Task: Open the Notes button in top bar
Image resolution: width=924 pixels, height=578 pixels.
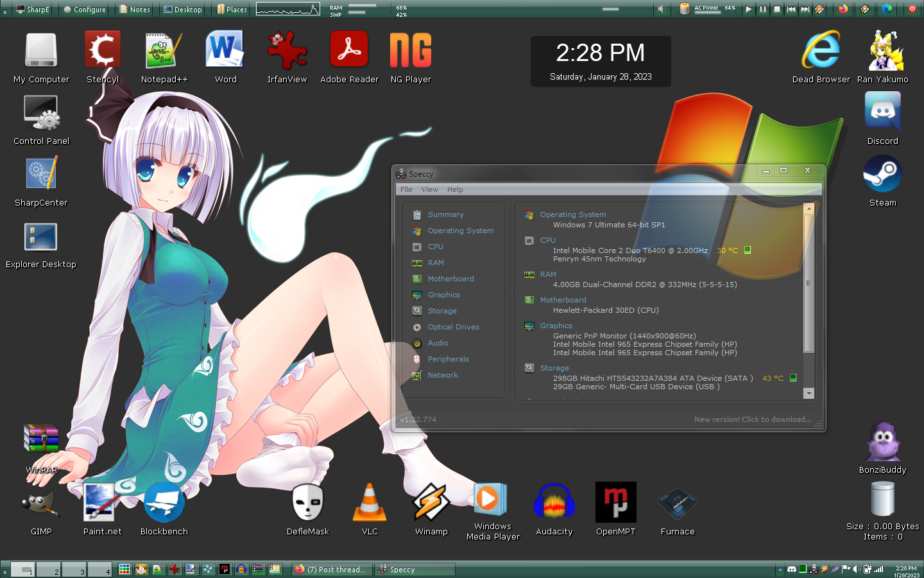Action: point(135,9)
